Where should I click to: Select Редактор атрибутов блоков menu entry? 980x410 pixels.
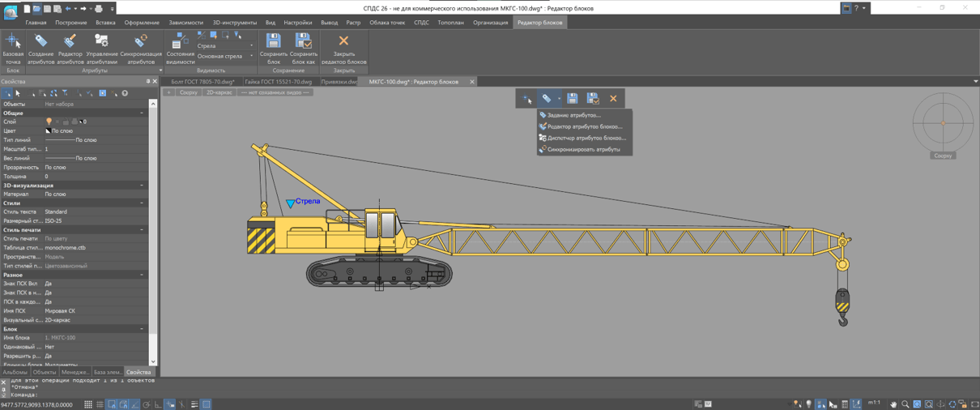click(x=585, y=126)
